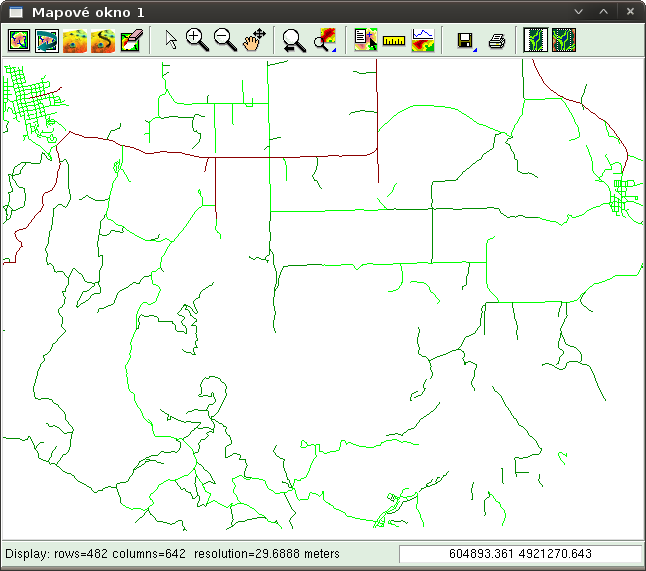The width and height of the screenshot is (646, 571).
Task: Open the zoom options menu icon
Action: (x=325, y=40)
